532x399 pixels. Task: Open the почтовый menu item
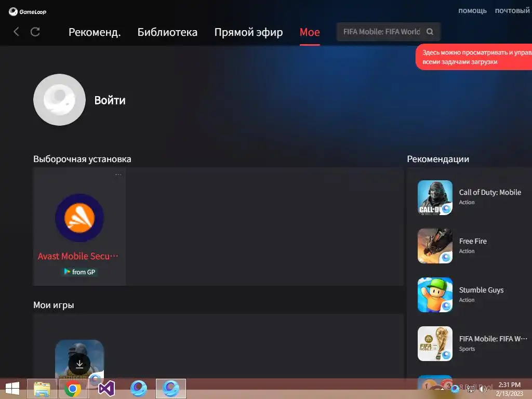tap(512, 11)
